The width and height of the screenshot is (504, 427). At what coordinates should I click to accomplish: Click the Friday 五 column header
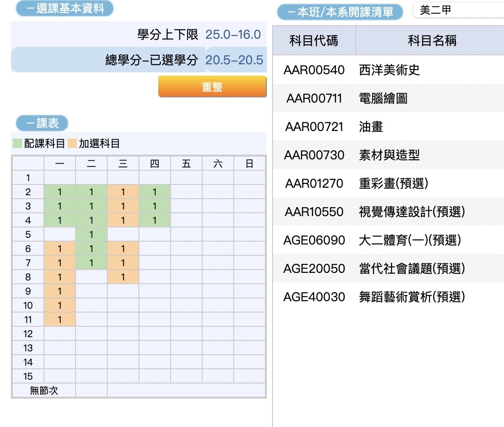[186, 164]
